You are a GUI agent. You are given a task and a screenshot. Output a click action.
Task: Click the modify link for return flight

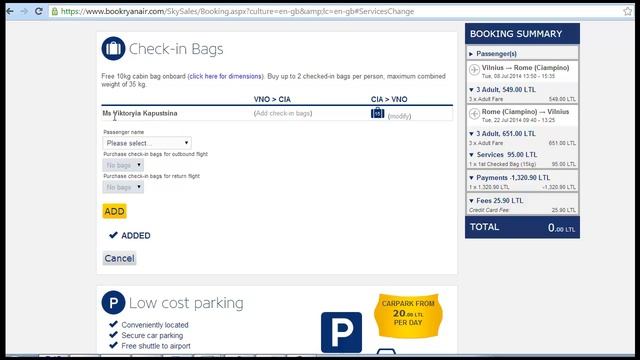(x=400, y=116)
